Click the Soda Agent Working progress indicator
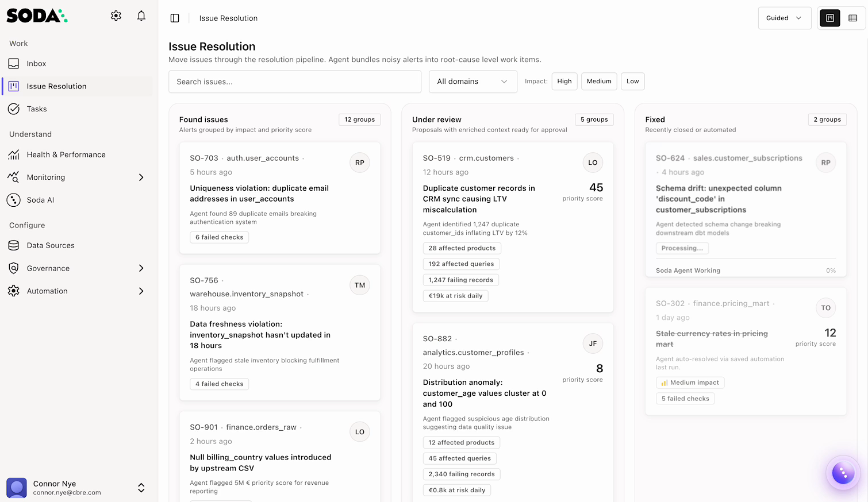868x502 pixels. 746,271
